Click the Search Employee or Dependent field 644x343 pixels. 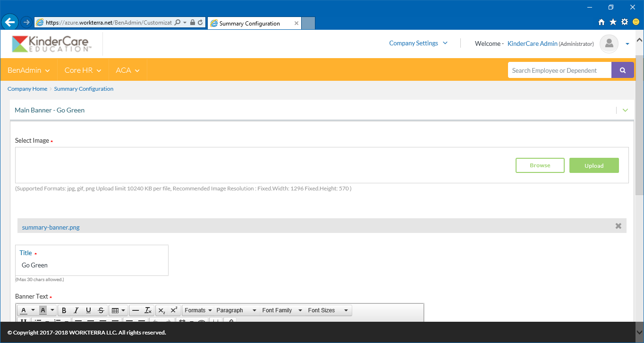point(559,70)
